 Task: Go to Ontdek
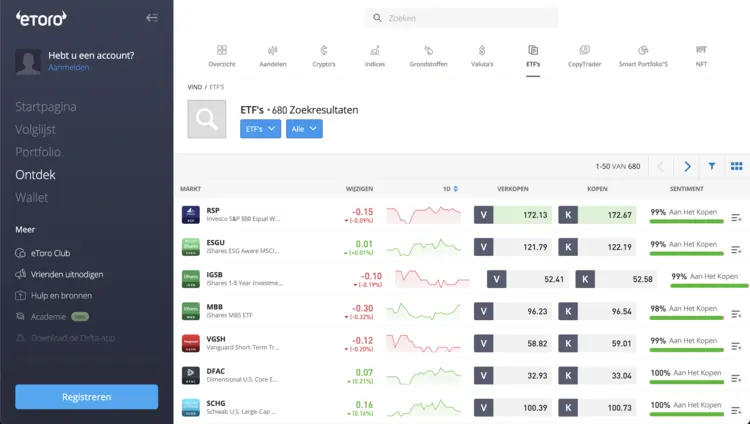pos(35,175)
